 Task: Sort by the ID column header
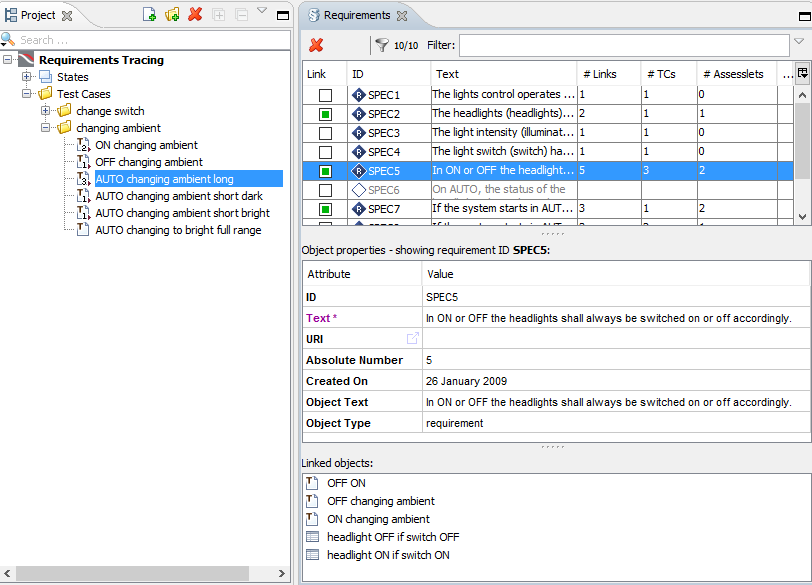coord(388,74)
